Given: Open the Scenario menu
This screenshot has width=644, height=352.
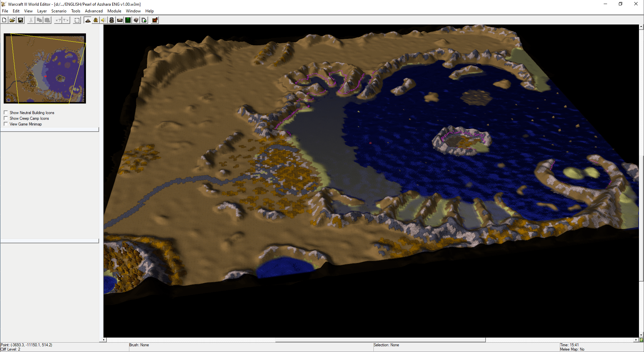Looking at the screenshot, I should pyautogui.click(x=59, y=11).
